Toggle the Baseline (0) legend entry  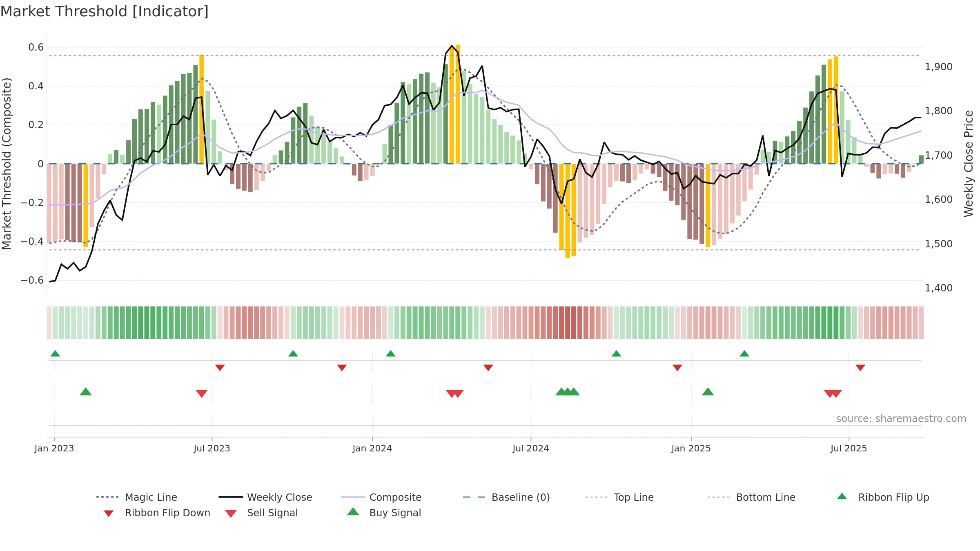[x=506, y=497]
